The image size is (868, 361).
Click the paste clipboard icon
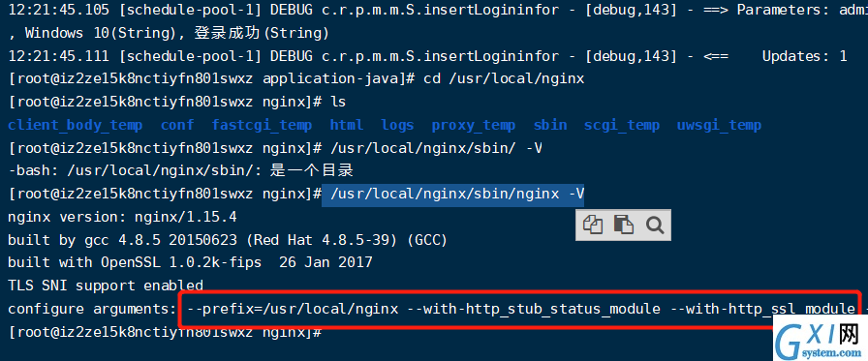pos(623,225)
